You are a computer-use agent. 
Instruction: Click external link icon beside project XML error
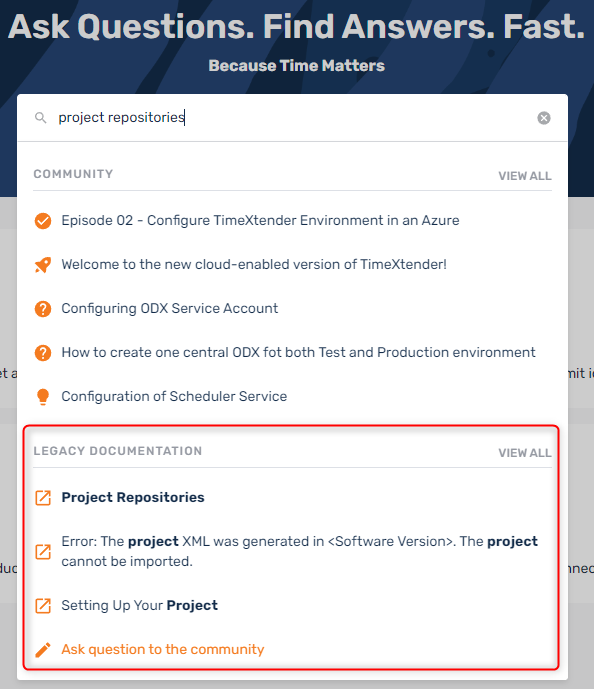coord(43,551)
